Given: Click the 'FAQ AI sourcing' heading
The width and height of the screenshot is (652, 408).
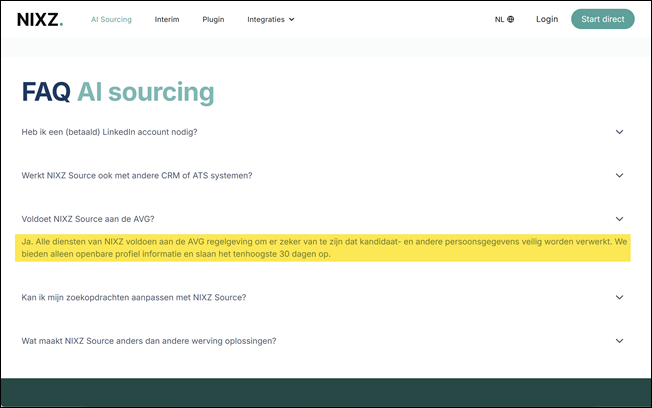Looking at the screenshot, I should [x=118, y=92].
